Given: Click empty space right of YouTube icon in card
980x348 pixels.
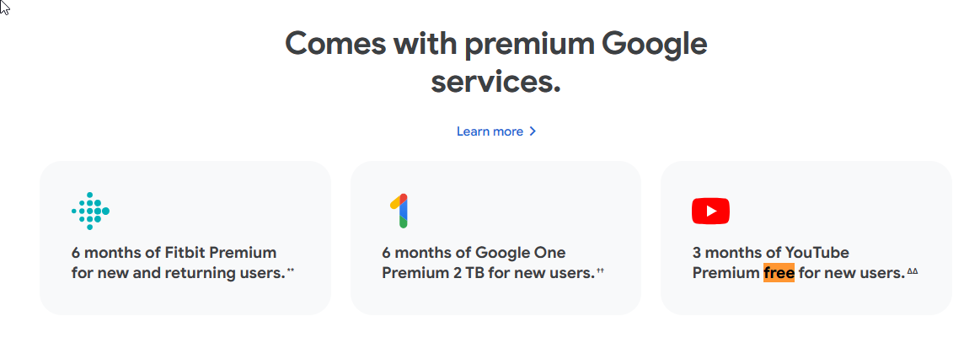Looking at the screenshot, I should pos(834,211).
